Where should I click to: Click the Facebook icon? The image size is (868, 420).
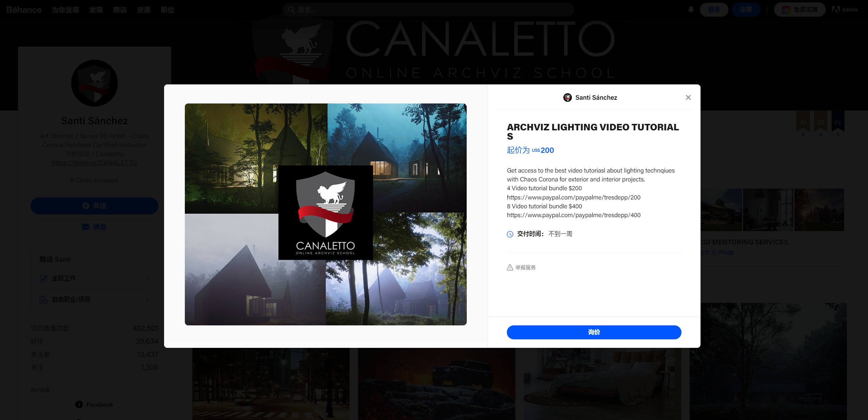click(x=79, y=405)
